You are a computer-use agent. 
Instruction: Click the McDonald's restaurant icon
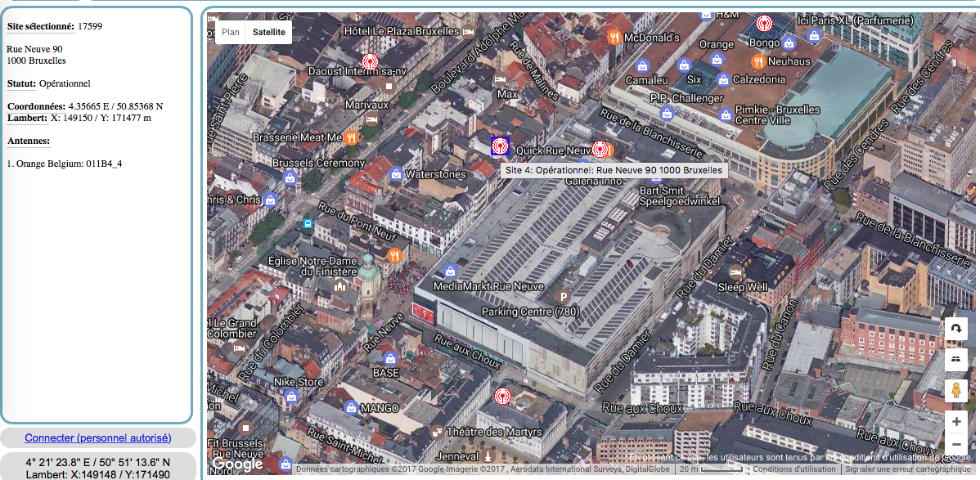point(615,38)
